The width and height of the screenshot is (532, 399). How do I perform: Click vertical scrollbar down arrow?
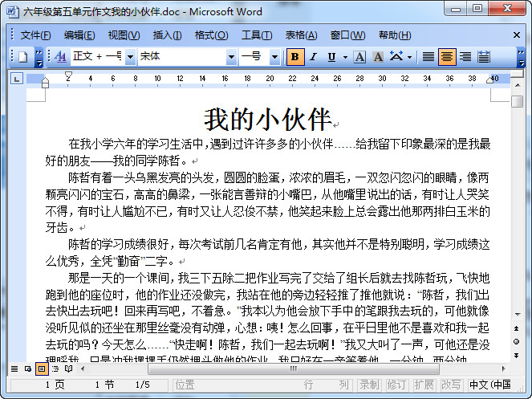[518, 315]
